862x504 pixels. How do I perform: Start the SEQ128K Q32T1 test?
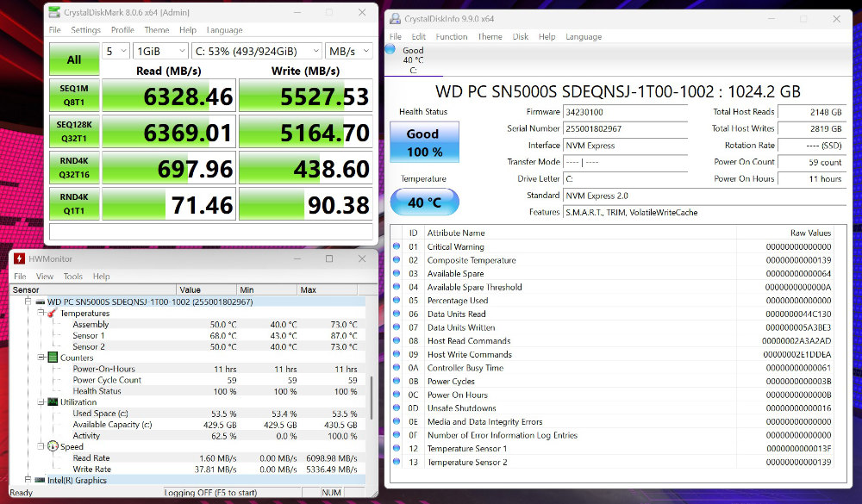tap(74, 131)
